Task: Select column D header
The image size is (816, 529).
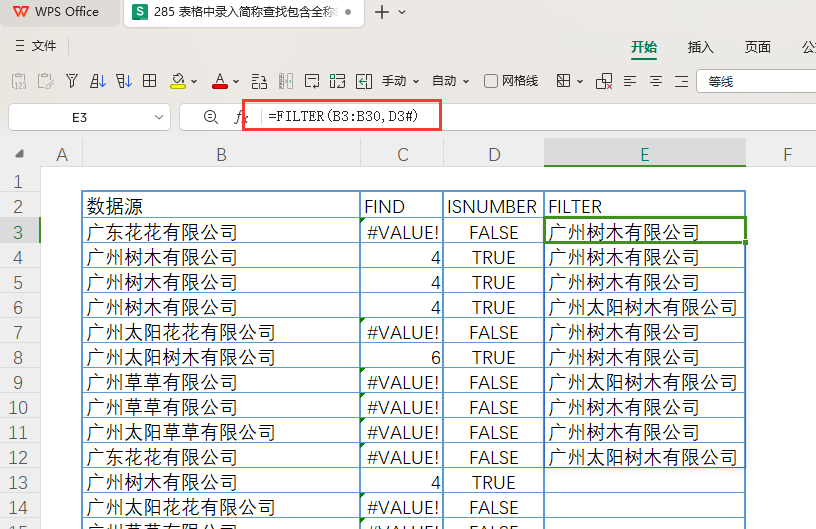Action: [x=494, y=154]
